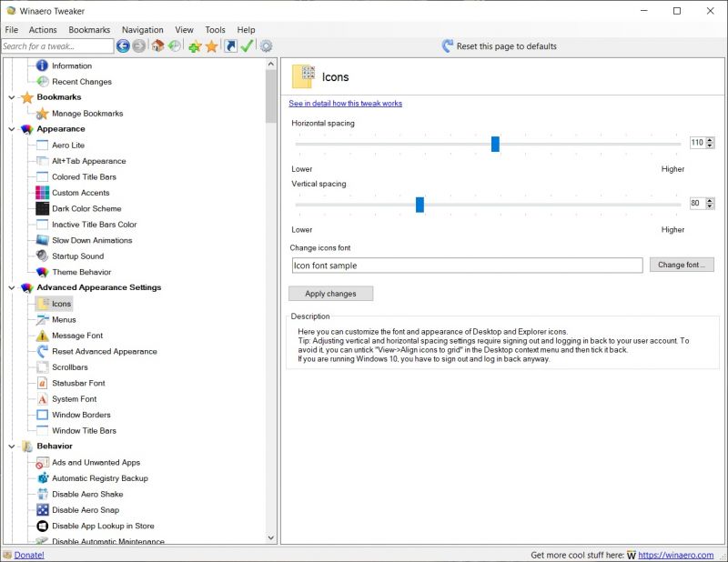Click the System Font letter A icon
Screen dimensions: 728x562
[x=42, y=399]
